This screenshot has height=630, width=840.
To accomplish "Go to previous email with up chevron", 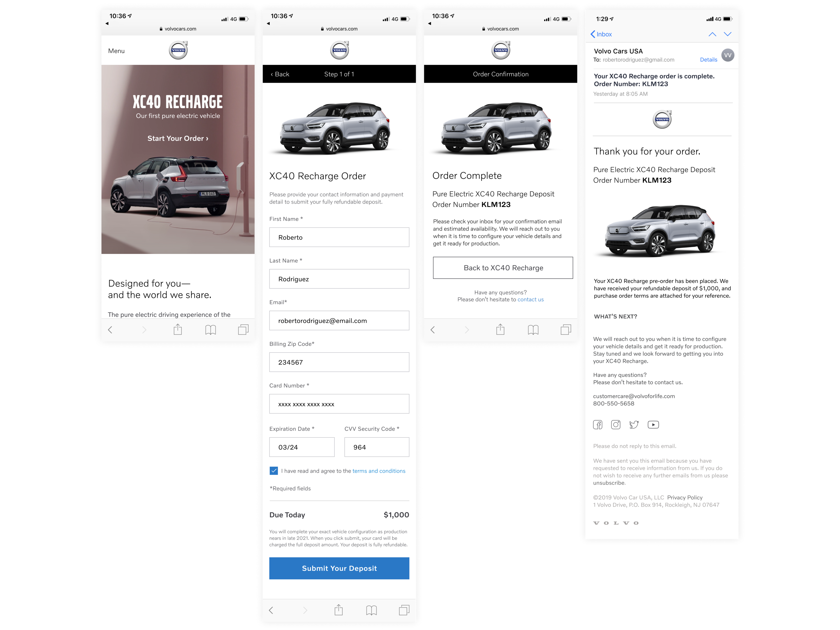I will point(712,34).
